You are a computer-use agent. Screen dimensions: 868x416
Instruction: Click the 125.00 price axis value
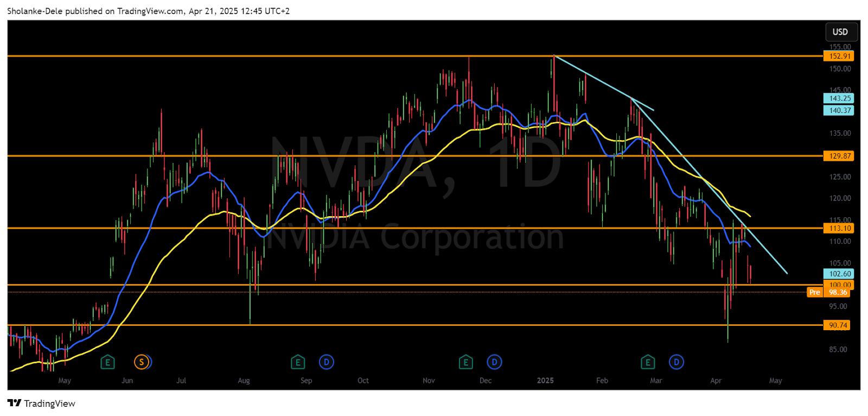840,177
